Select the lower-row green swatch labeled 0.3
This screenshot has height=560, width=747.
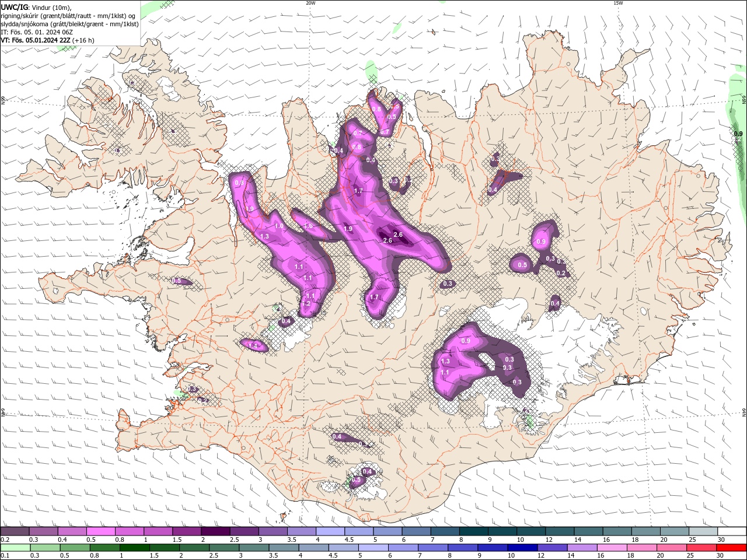(x=44, y=548)
